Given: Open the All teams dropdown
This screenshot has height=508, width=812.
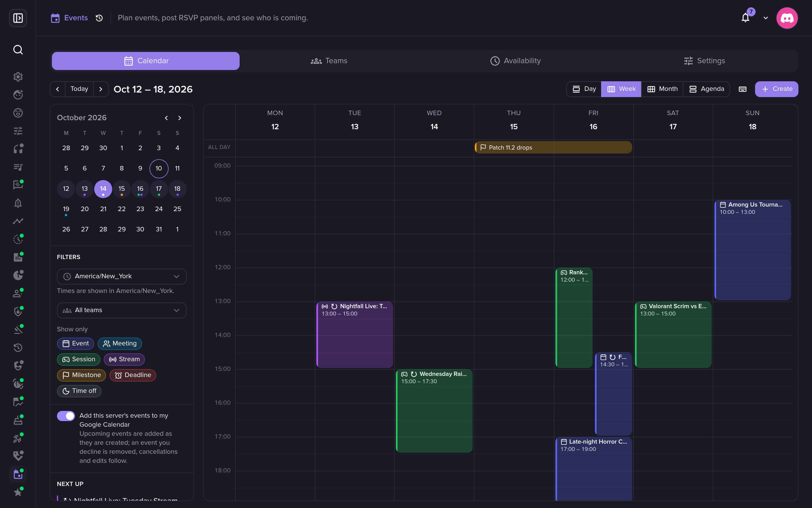Looking at the screenshot, I should (122, 310).
